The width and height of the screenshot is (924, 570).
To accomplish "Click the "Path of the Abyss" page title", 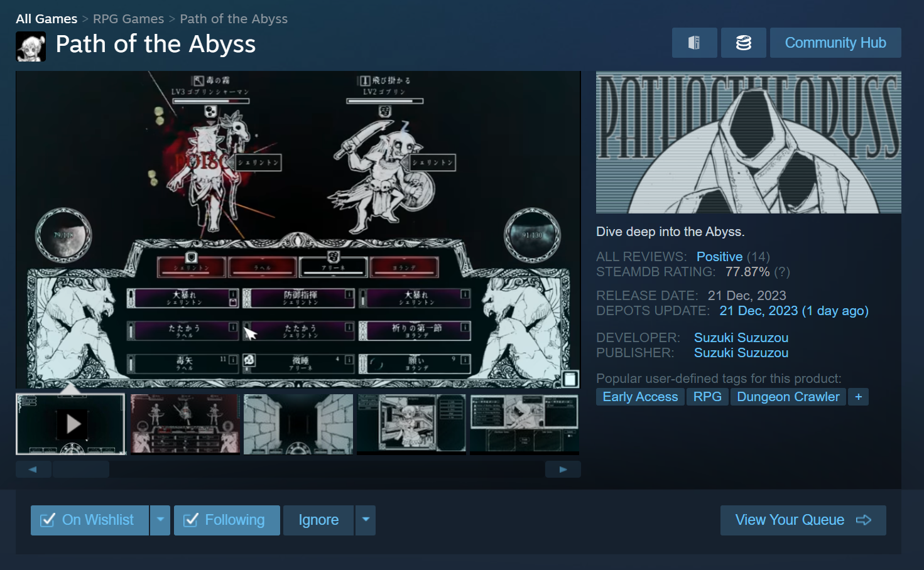I will (x=156, y=44).
